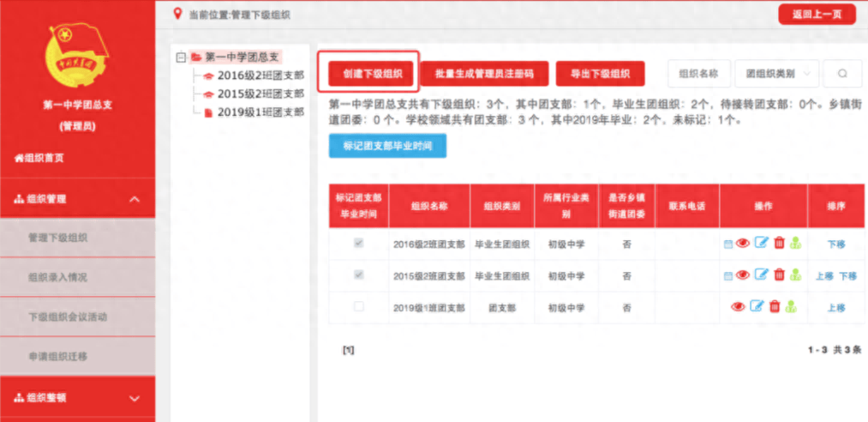Open 组织录入情况 in the sidebar

coord(57,277)
